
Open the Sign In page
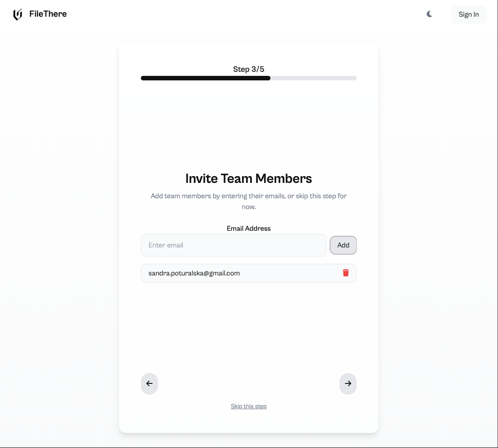point(469,14)
